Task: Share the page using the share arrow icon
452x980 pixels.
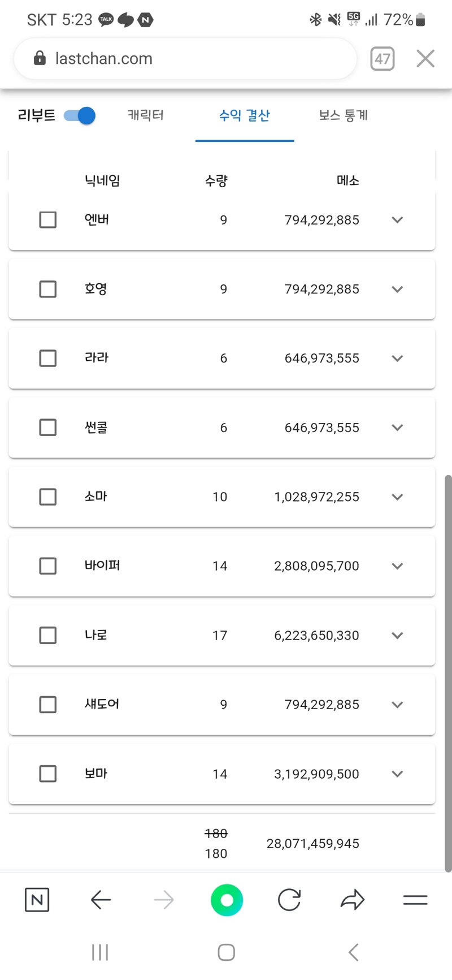Action: (x=353, y=900)
